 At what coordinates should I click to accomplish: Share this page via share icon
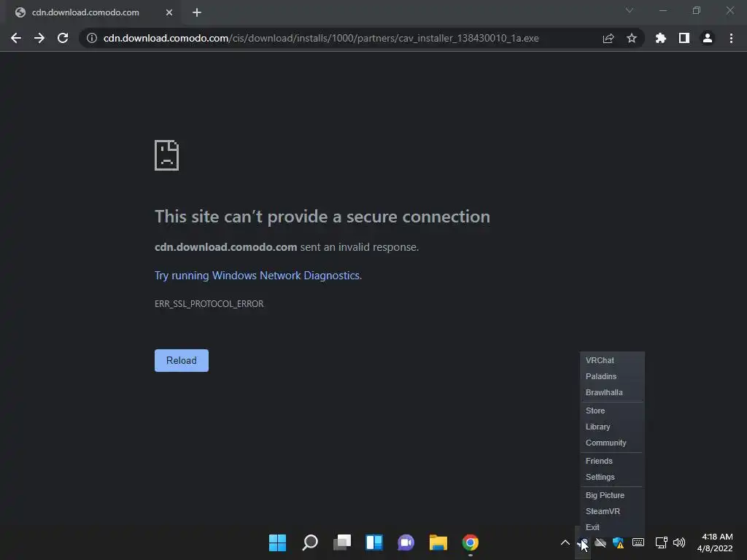608,38
